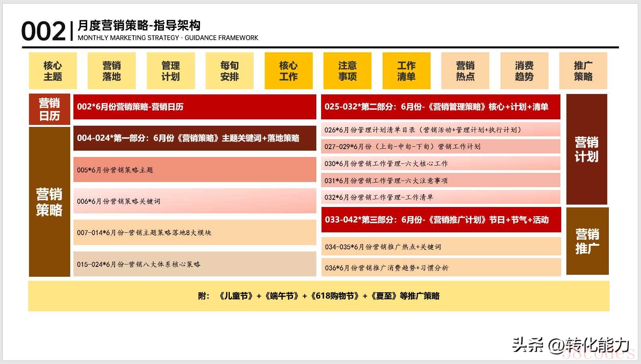Select the 推广策略 box

(583, 71)
